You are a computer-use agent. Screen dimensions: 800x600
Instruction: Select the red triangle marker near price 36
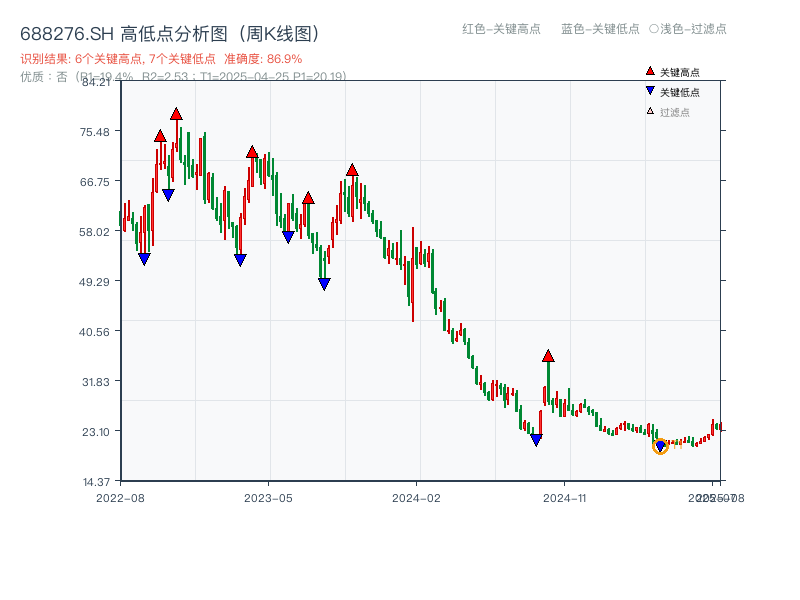point(548,354)
